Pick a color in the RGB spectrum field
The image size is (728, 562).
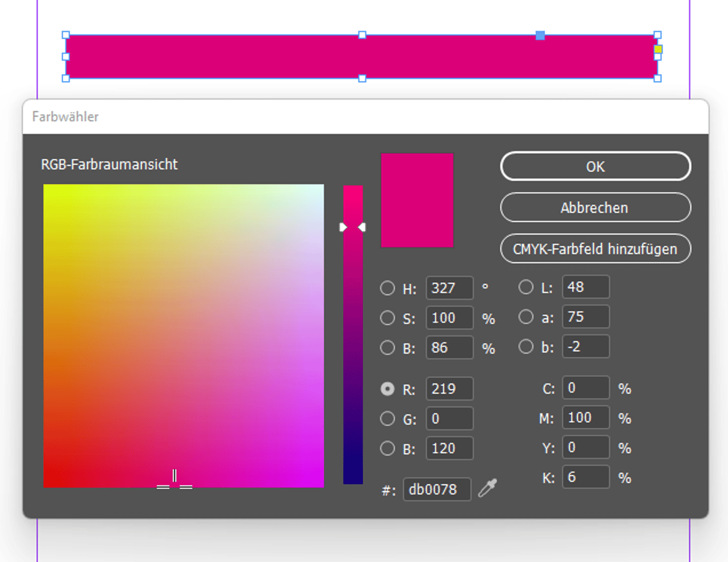(183, 335)
